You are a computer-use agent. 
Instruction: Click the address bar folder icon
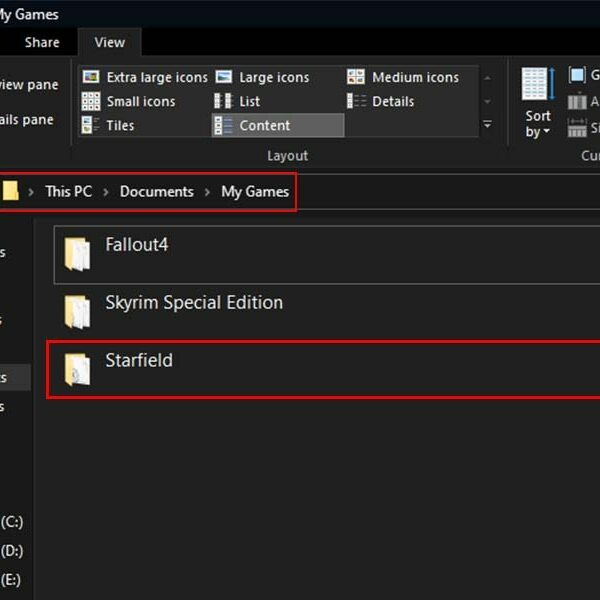click(10, 191)
